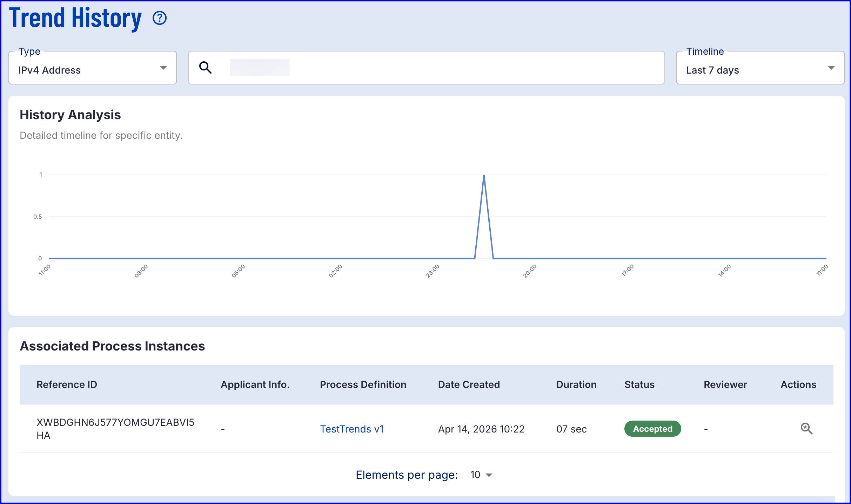Click the 20:00 axis label

click(530, 271)
